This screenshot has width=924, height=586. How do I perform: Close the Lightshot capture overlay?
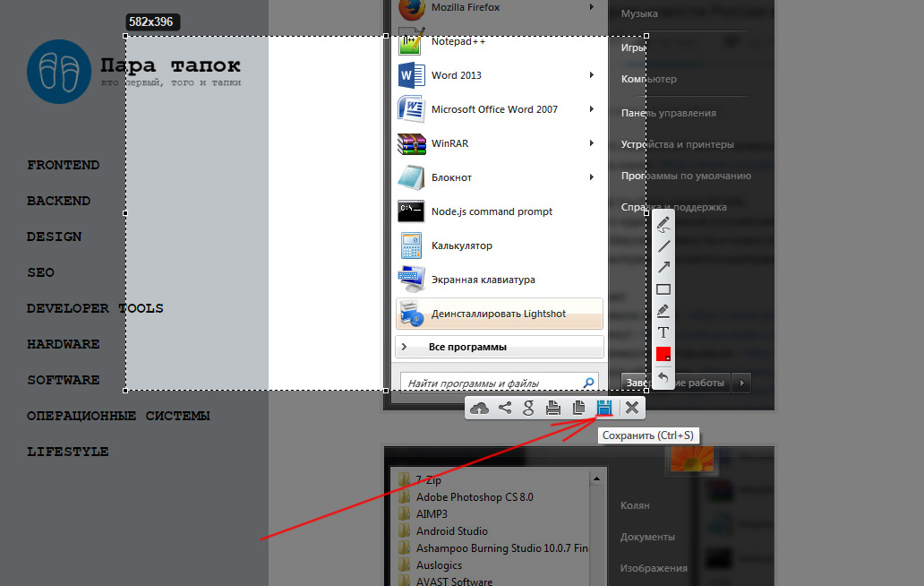[632, 408]
